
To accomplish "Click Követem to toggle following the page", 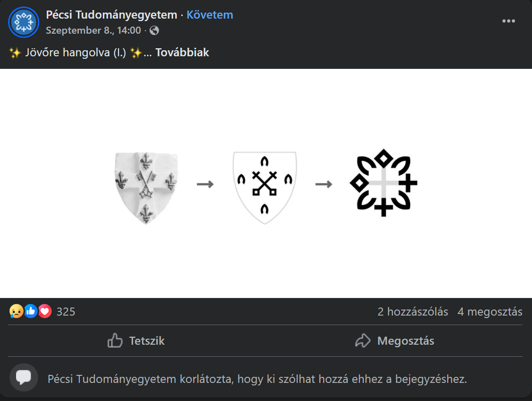I will point(210,15).
